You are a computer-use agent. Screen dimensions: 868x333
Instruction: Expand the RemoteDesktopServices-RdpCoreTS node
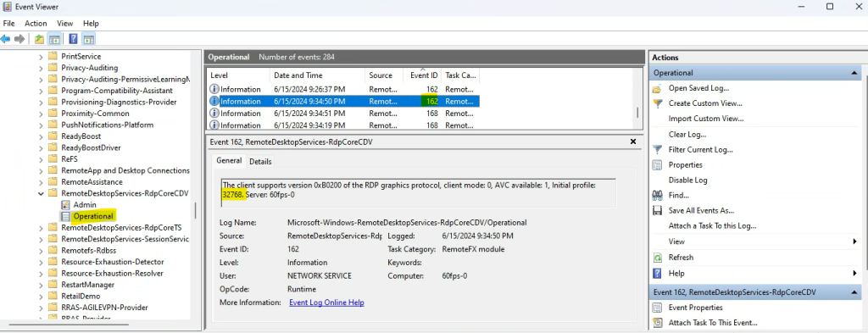tap(41, 228)
